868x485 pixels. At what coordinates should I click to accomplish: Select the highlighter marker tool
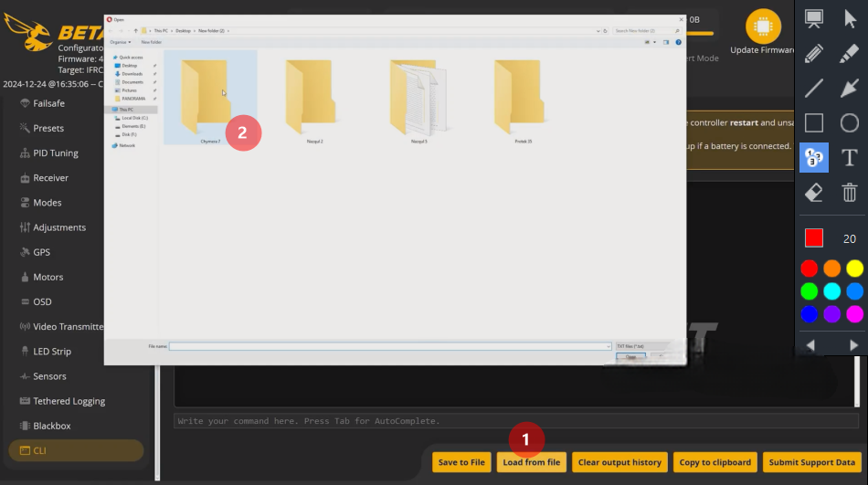click(849, 53)
